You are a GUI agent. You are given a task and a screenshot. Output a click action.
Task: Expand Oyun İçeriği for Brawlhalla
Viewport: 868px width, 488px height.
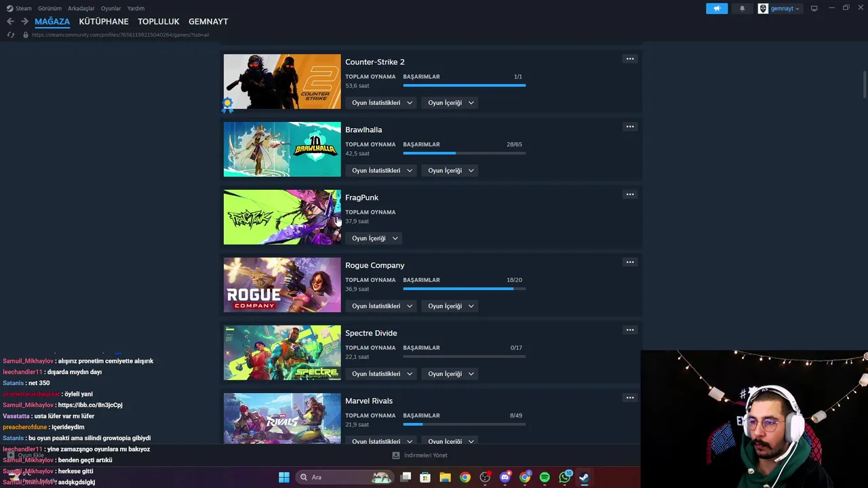pyautogui.click(x=451, y=171)
